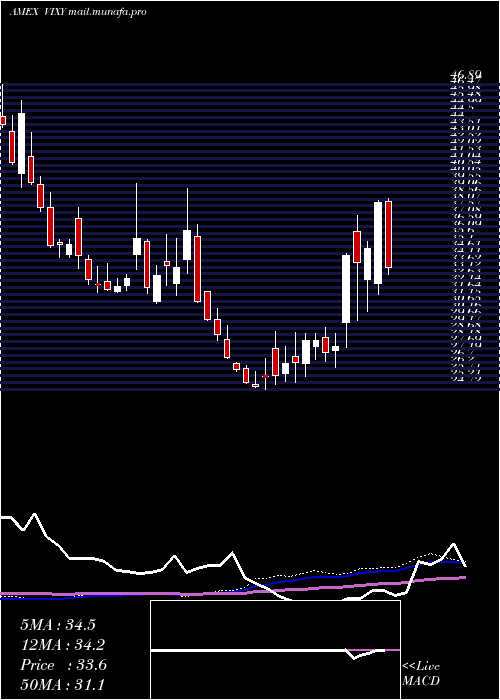Click the 46.89 top price axis label
The width and height of the screenshot is (500, 700).
(x=465, y=77)
